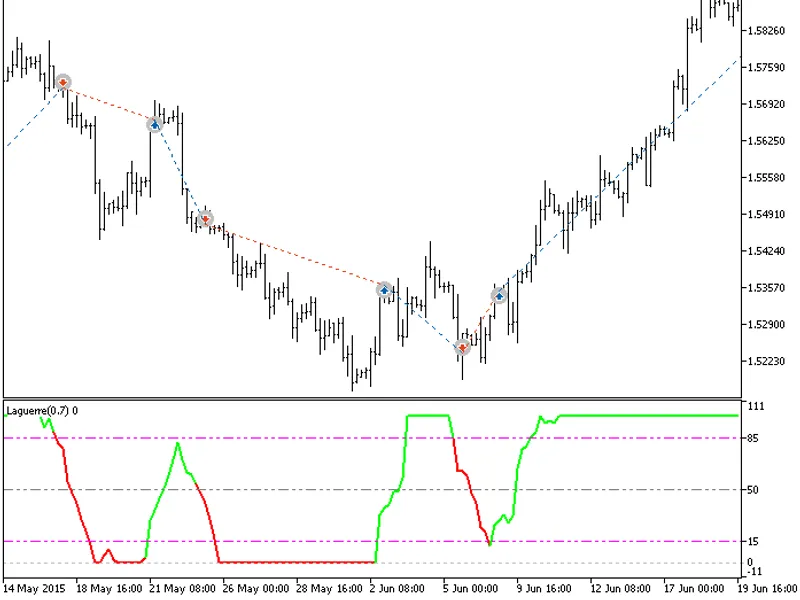Click the 15 indicator level value

(753, 541)
